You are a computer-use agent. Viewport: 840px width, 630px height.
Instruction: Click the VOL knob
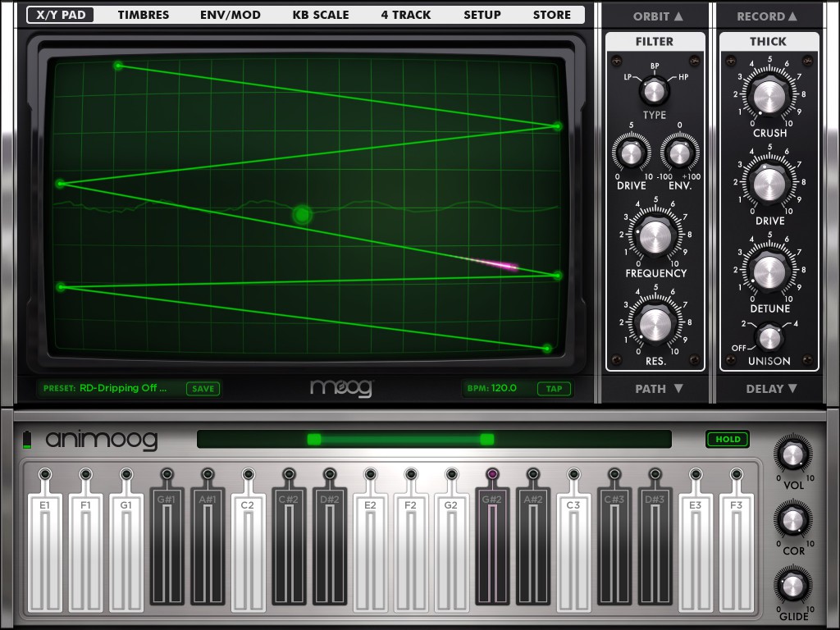click(x=792, y=455)
